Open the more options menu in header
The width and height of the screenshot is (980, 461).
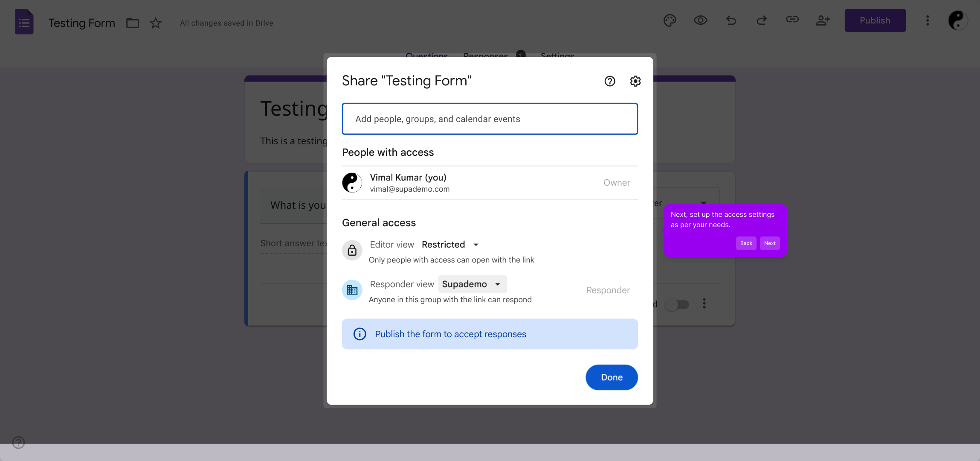928,20
